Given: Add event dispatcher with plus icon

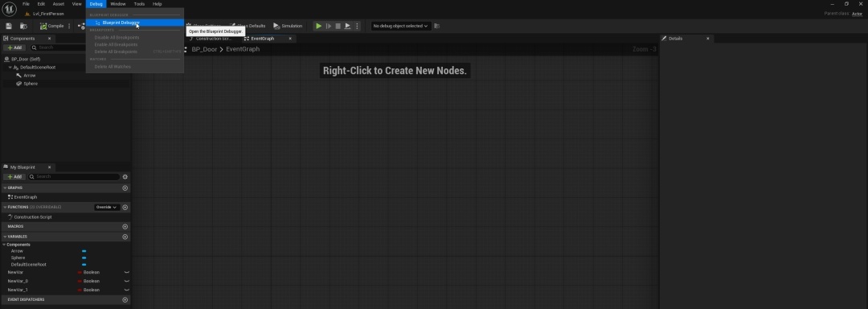Looking at the screenshot, I should [x=125, y=299].
